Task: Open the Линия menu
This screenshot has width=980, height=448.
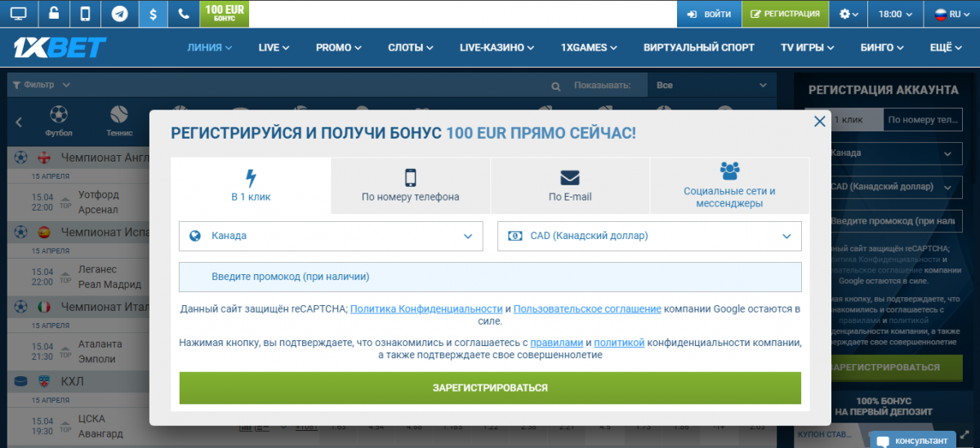Action: tap(210, 47)
